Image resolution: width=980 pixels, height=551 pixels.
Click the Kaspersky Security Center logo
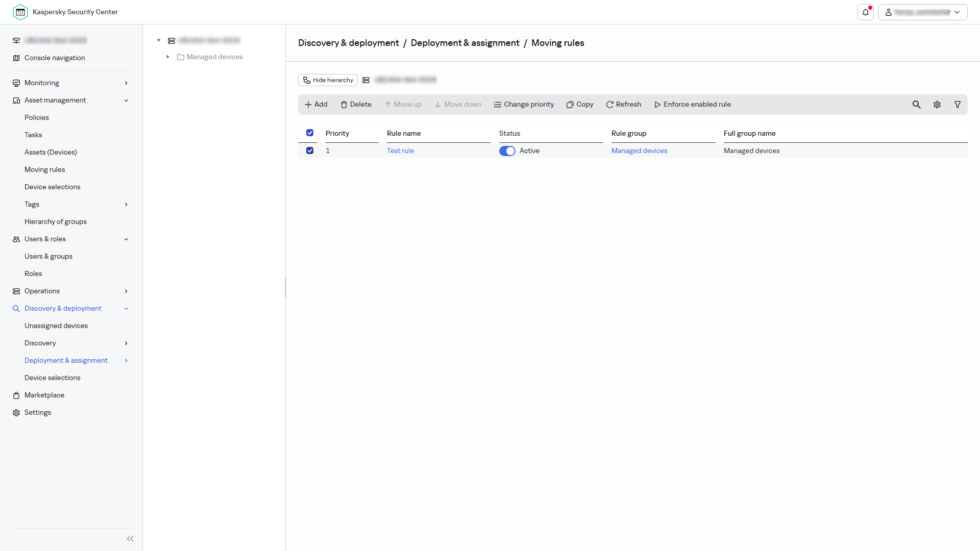coord(20,12)
